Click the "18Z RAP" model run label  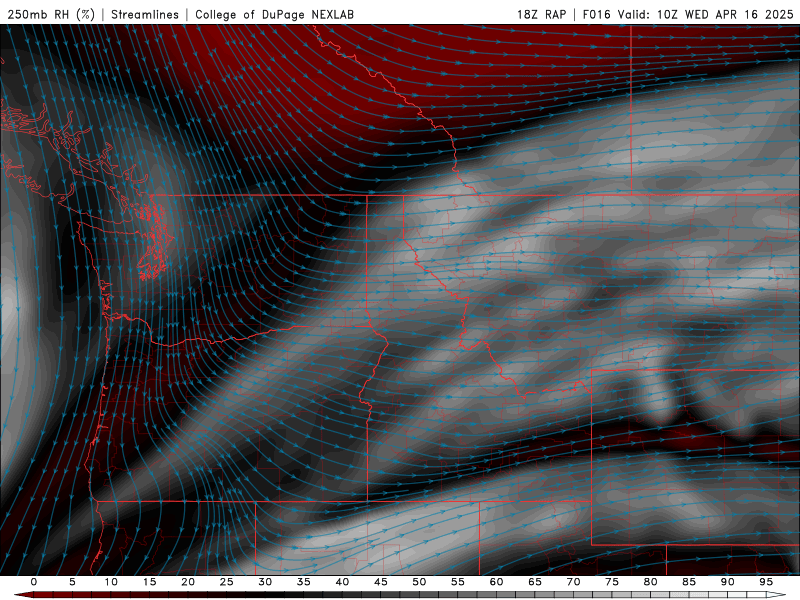click(x=542, y=14)
